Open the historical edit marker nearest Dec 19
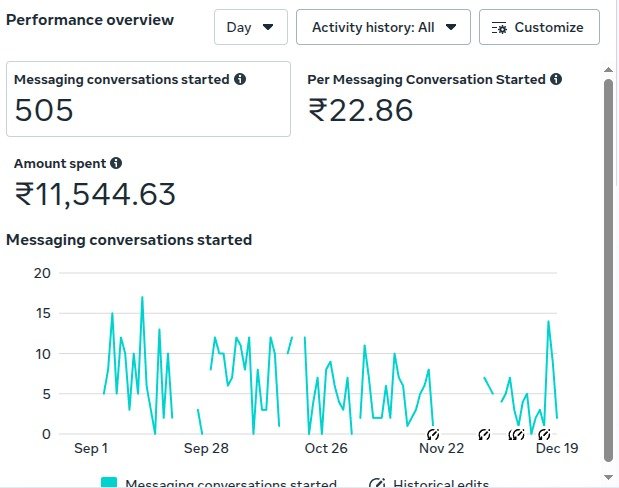619x488 pixels. [544, 435]
